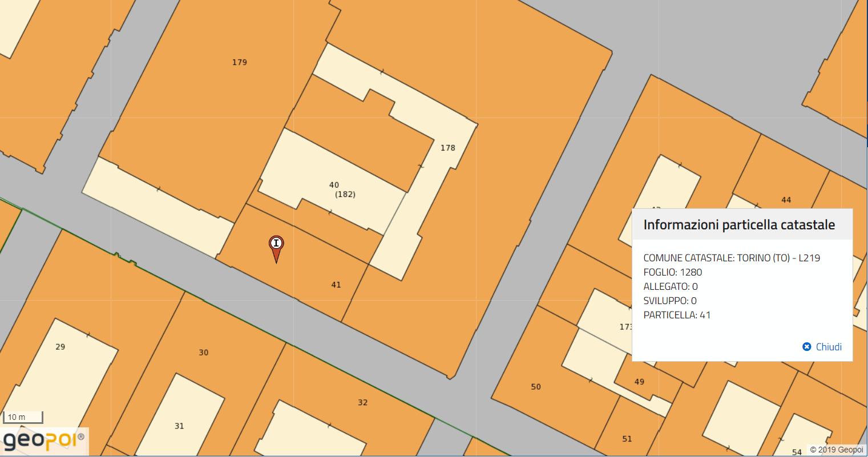Select parcel 179 on the map
868x457 pixels.
click(239, 62)
